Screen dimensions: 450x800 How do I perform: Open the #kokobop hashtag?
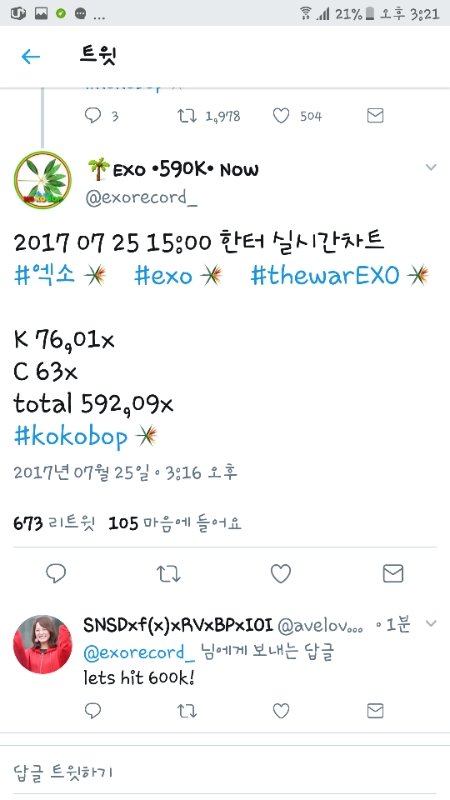[x=70, y=437]
